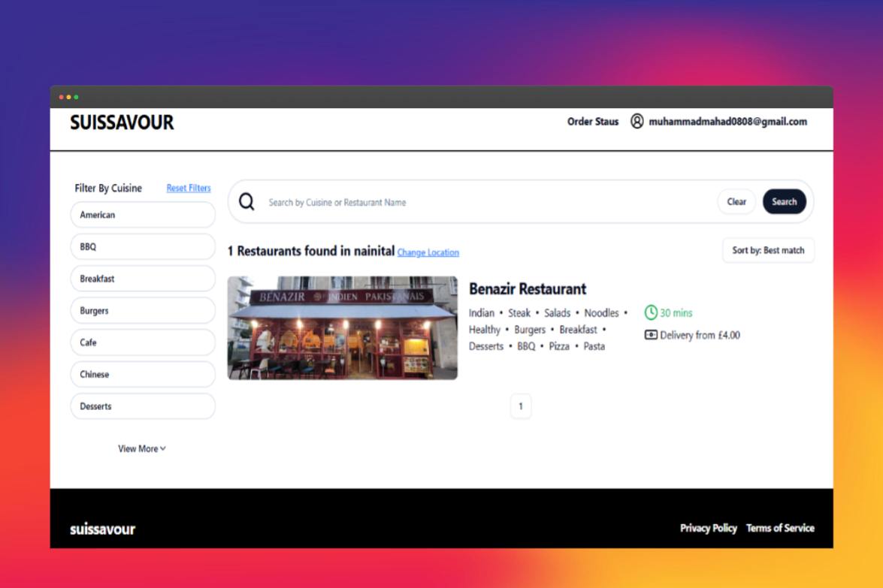Image resolution: width=883 pixels, height=588 pixels.
Task: Select the Desserts cuisine filter
Action: (x=143, y=406)
